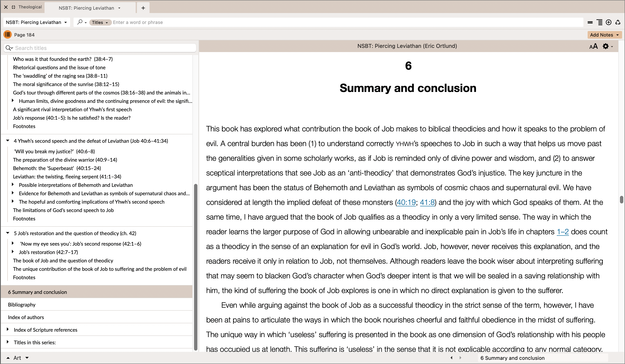The height and width of the screenshot is (364, 625).
Task: Open the NSBT: Piercing Leviathan module dropdown
Action: coord(37,22)
